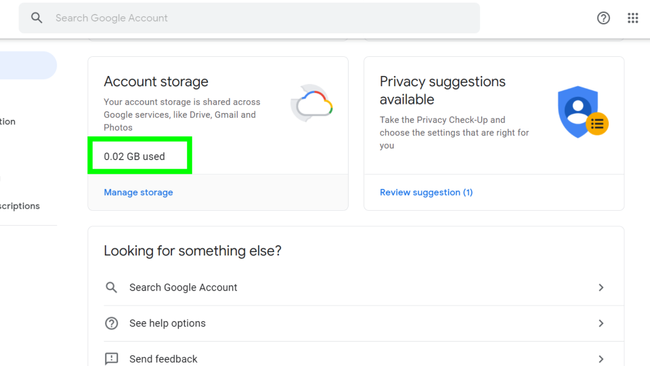Click the 0.02 GB used text

point(134,156)
